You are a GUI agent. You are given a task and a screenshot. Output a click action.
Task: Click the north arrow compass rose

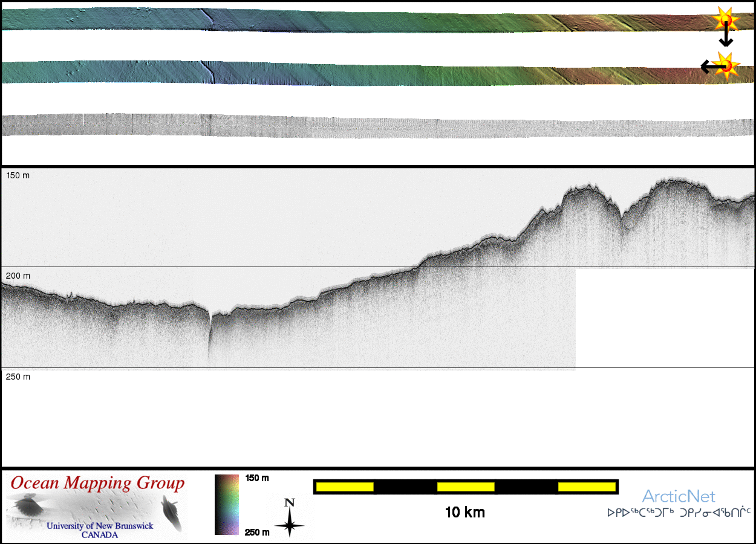coord(290,518)
